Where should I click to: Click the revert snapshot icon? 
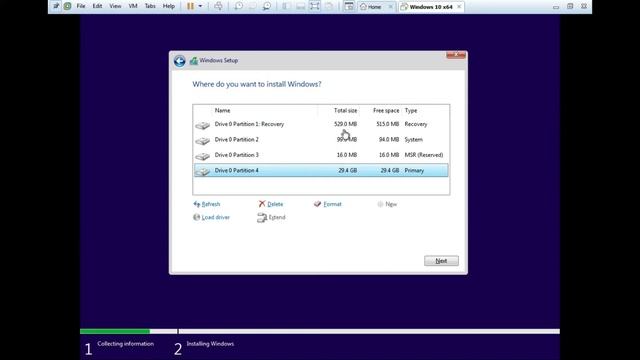(x=253, y=6)
